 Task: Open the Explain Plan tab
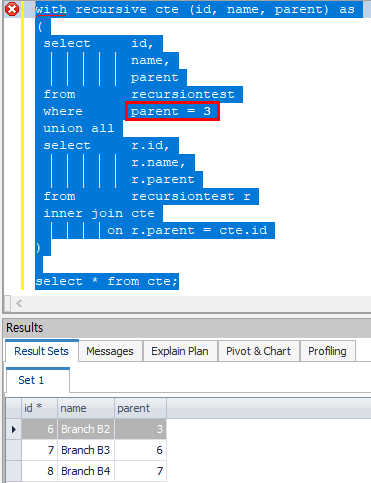click(180, 351)
